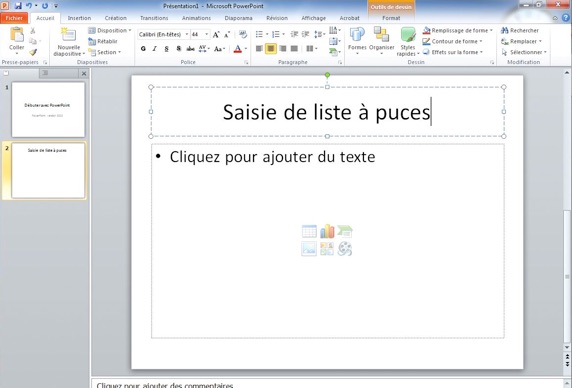Click the clear formatting icon
The width and height of the screenshot is (572, 388).
tap(243, 35)
